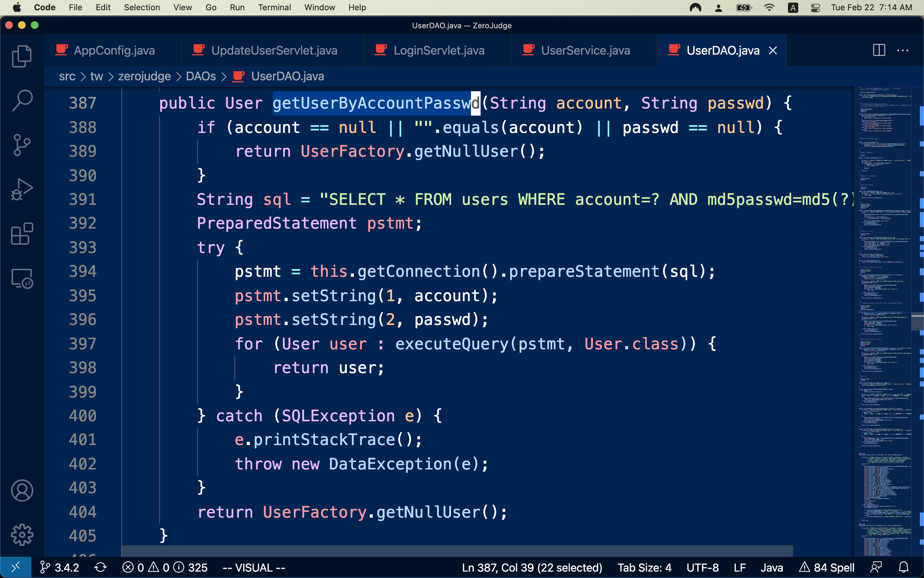This screenshot has height=578, width=924.
Task: Click the warnings count in status bar
Action: [159, 567]
